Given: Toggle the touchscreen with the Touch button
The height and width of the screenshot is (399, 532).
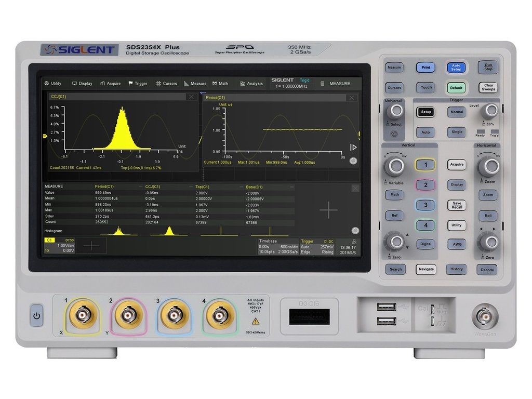Looking at the screenshot, I should (426, 88).
